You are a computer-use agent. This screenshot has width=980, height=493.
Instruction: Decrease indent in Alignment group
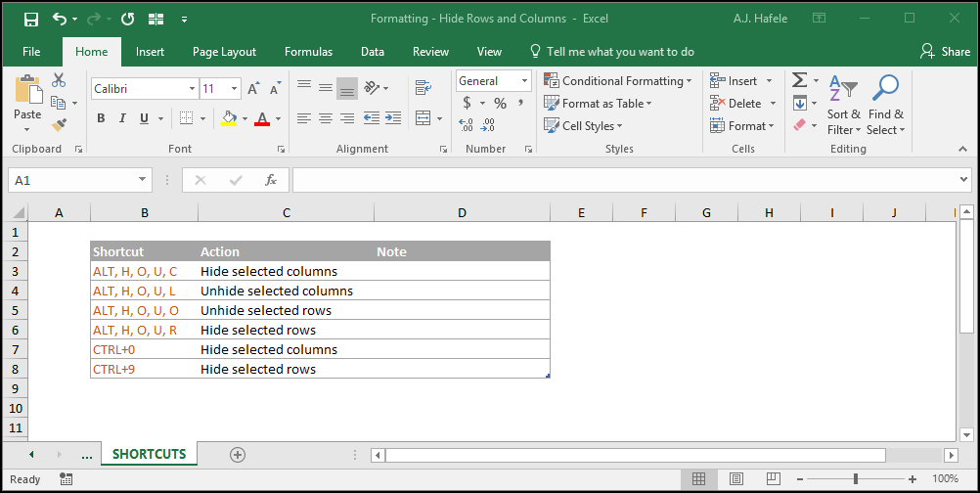pos(372,117)
